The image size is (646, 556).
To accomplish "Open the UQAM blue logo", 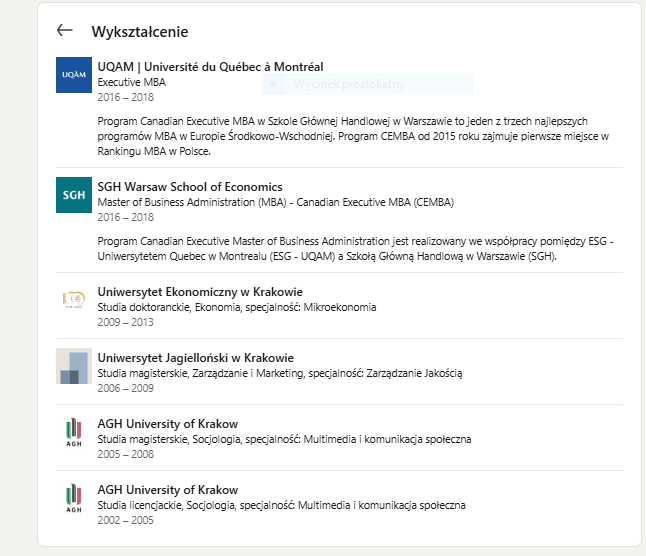I will [x=74, y=75].
